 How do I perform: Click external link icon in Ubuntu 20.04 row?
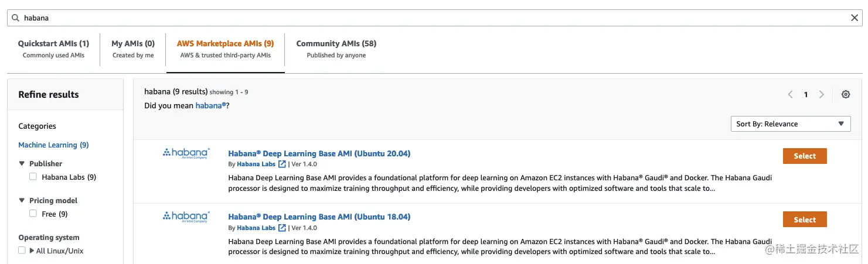tap(282, 164)
